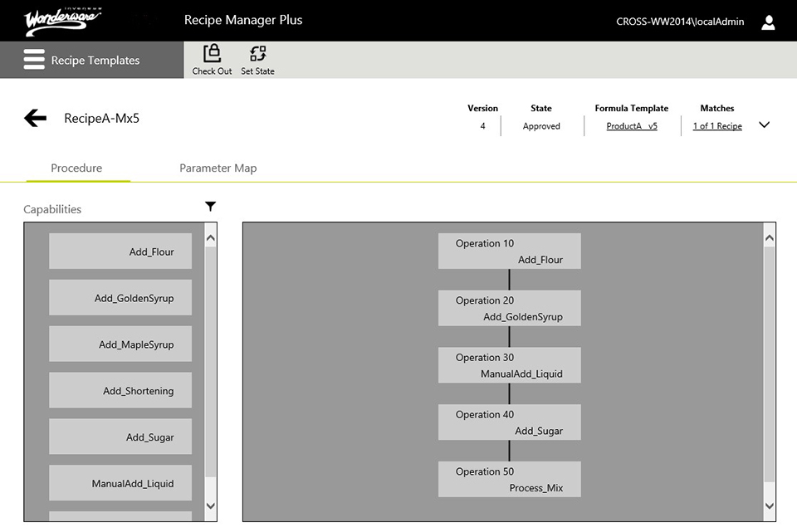Select the Procedure tab

tap(76, 168)
